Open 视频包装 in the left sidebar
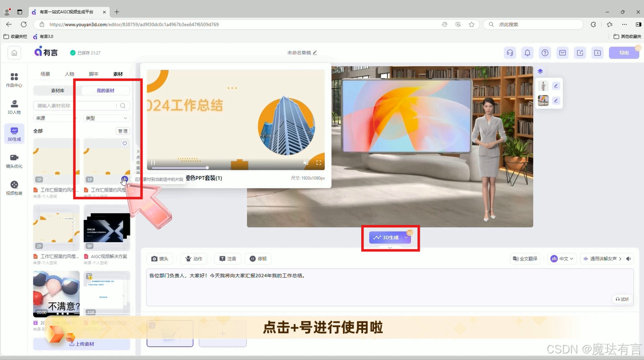Viewport: 644px width, 360px height. [14, 188]
